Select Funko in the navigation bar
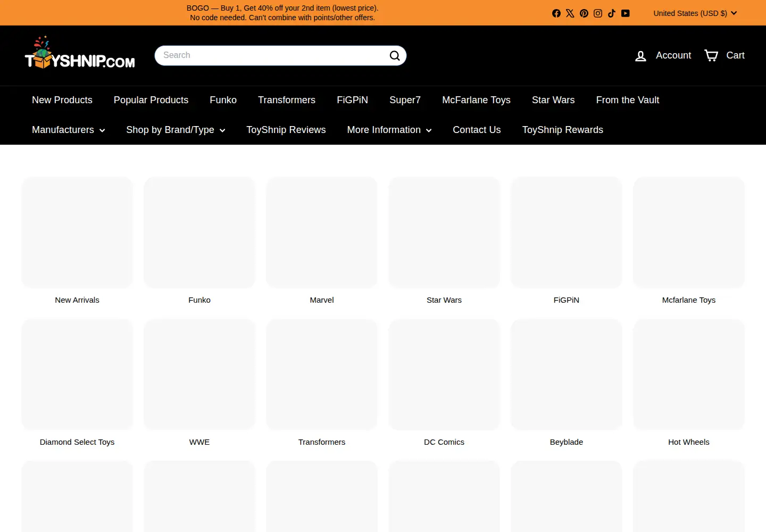Viewport: 766px width, 532px height. 223,100
